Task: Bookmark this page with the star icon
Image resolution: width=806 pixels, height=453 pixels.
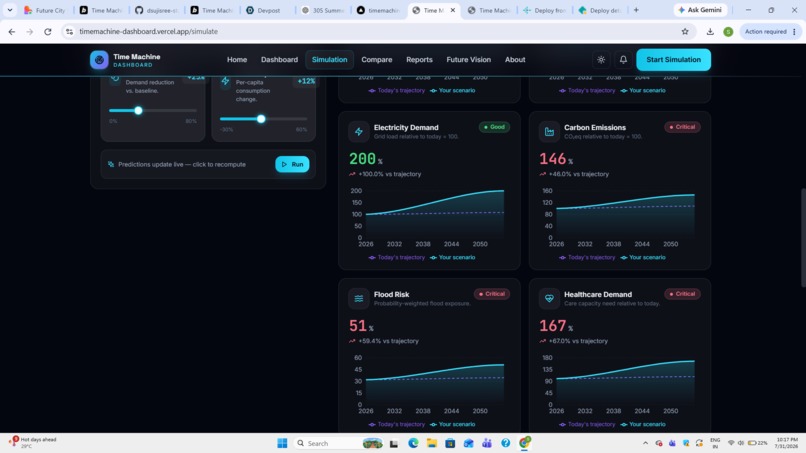Action: 685,31
